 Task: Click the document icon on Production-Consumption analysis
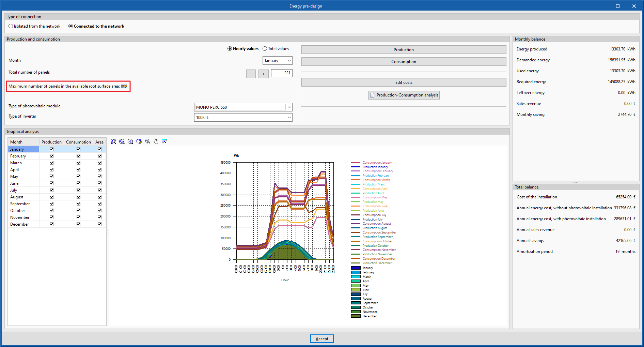click(x=372, y=95)
